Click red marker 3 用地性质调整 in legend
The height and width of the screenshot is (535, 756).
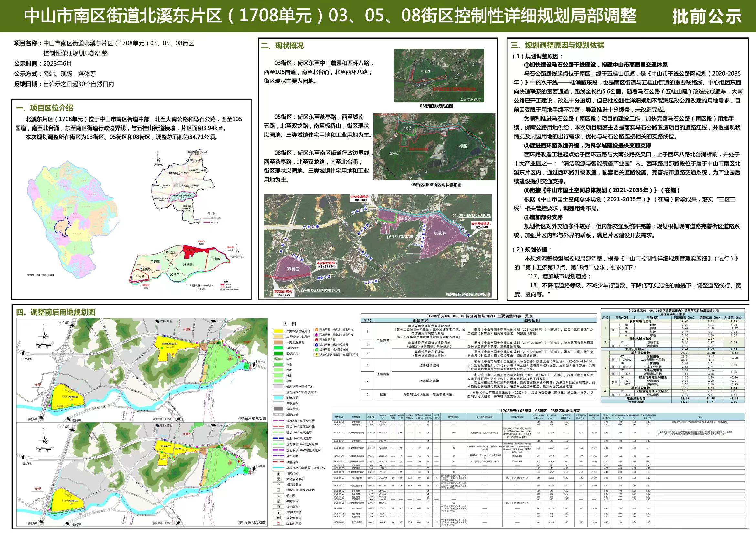[x=316, y=339]
